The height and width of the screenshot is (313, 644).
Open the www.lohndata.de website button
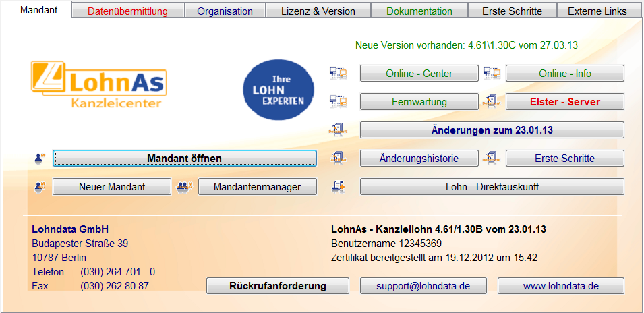[560, 285]
